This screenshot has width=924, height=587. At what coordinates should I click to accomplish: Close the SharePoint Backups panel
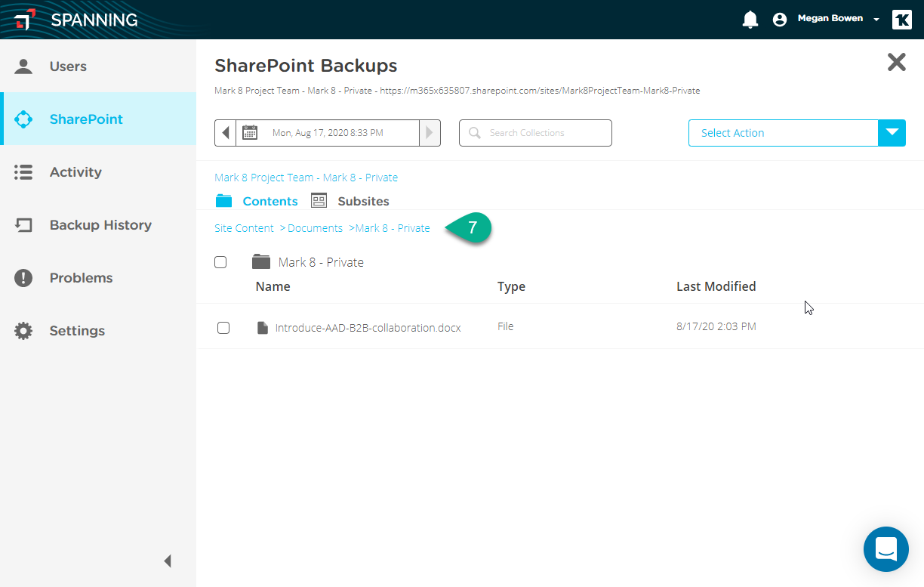click(x=896, y=62)
